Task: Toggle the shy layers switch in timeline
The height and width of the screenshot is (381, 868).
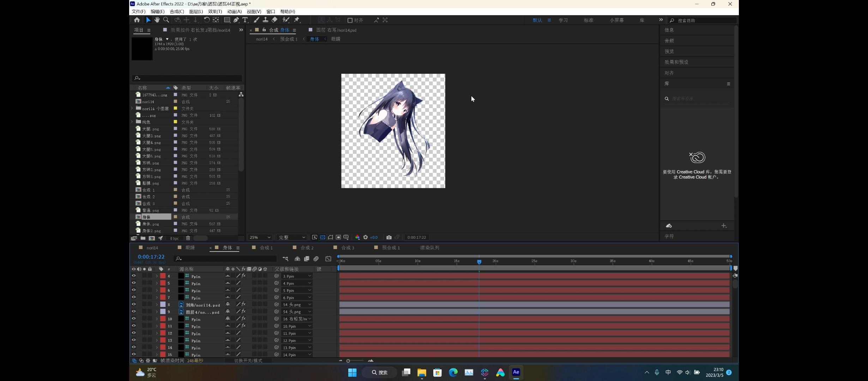Action: pos(297,259)
